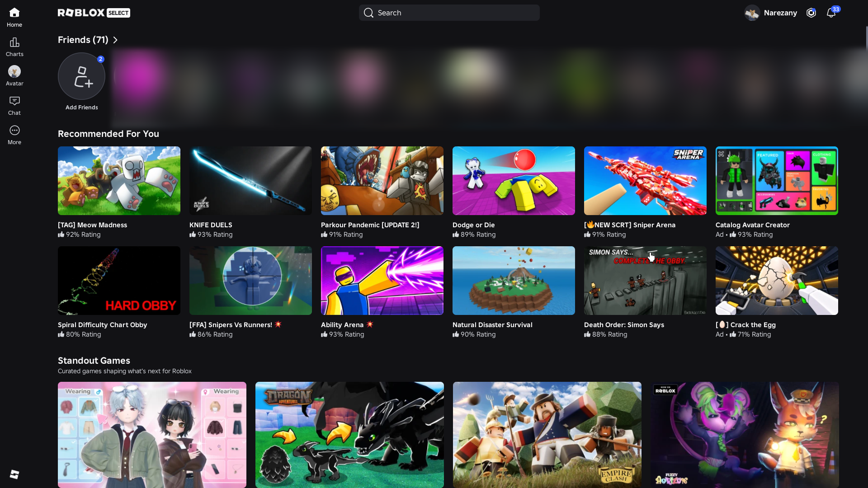Image resolution: width=868 pixels, height=488 pixels.
Task: Click the Add Friends label
Action: 81,108
